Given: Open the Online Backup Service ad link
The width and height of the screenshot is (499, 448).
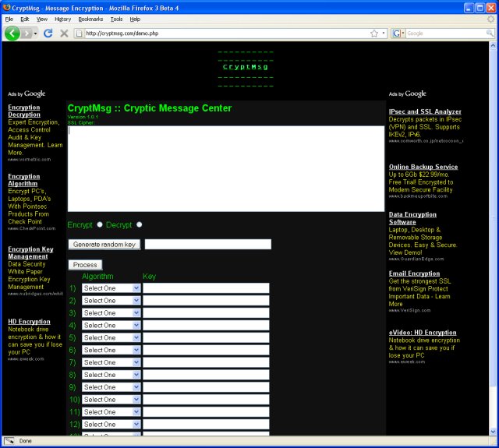Looking at the screenshot, I should pos(423,167).
